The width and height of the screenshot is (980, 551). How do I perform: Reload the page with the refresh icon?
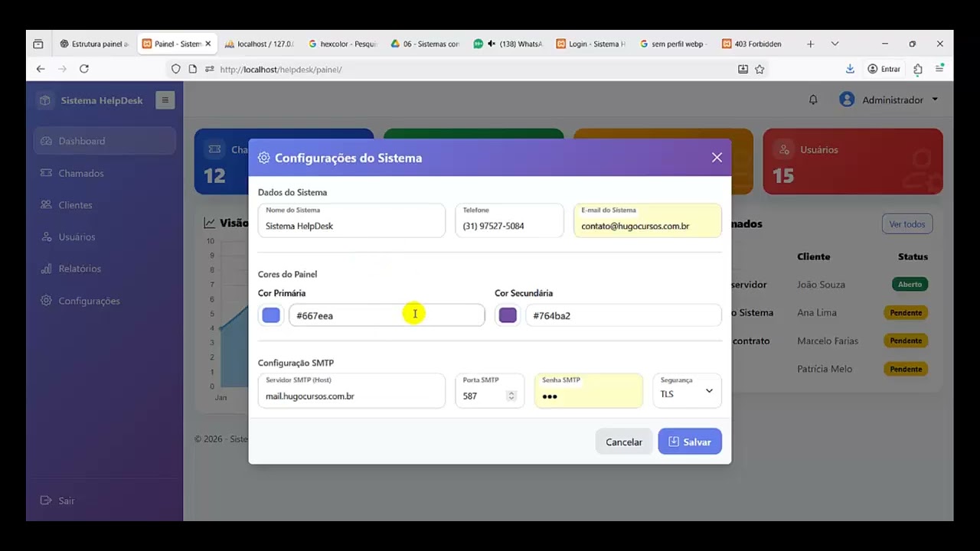pos(84,69)
